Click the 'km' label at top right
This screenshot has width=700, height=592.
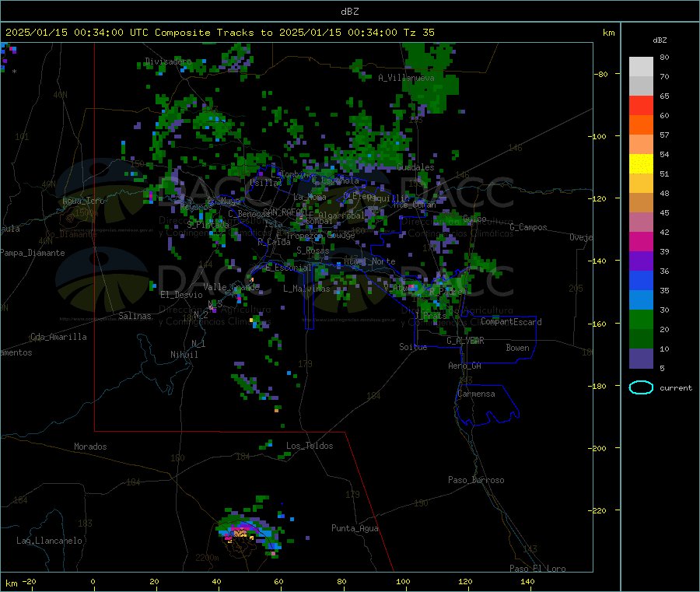608,33
